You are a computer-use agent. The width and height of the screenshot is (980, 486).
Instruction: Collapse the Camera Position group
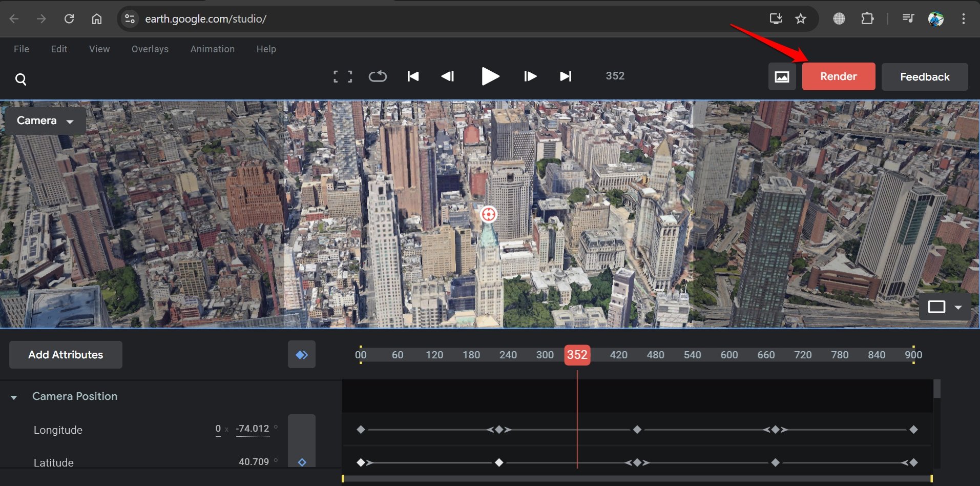pos(14,397)
